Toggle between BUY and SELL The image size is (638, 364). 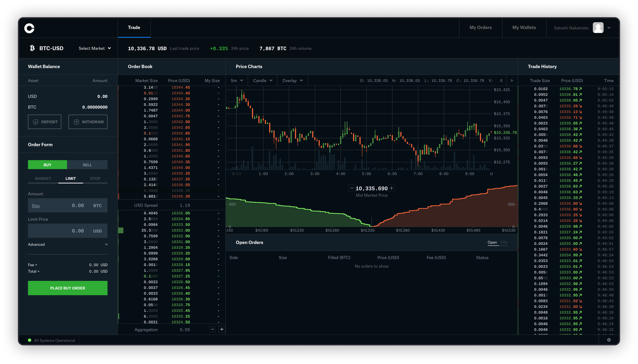tap(87, 164)
